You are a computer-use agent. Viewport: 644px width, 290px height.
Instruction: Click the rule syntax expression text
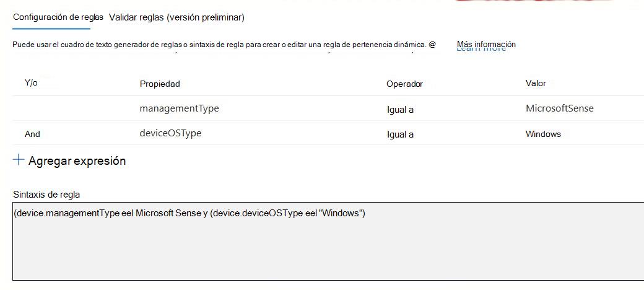coord(189,214)
